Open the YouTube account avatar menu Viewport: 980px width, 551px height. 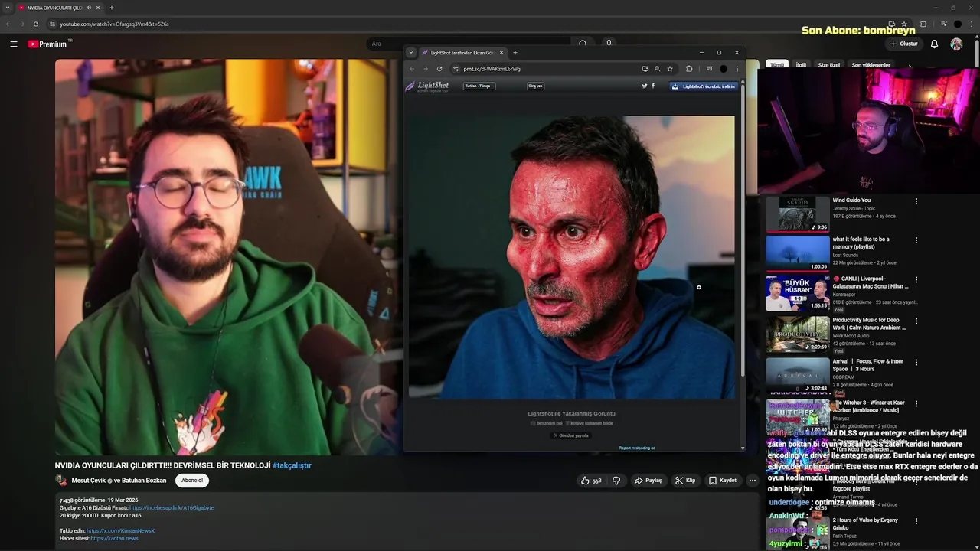[x=956, y=44]
